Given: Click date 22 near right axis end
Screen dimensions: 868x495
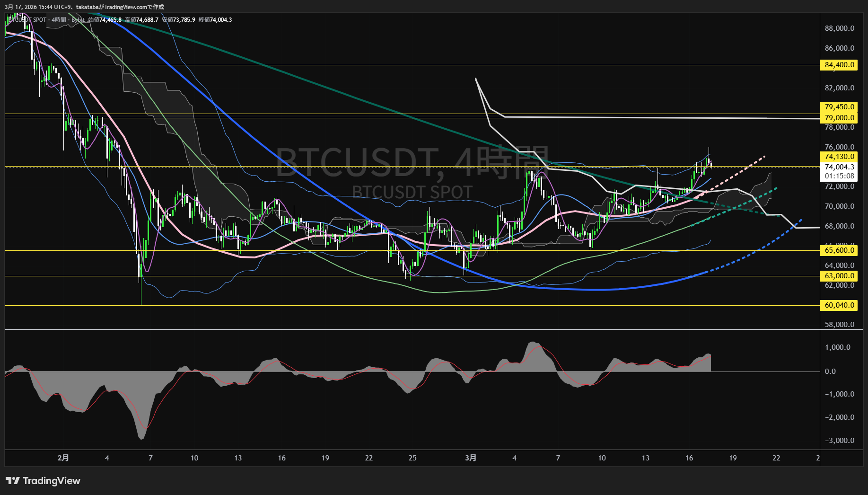Looking at the screenshot, I should click(776, 458).
